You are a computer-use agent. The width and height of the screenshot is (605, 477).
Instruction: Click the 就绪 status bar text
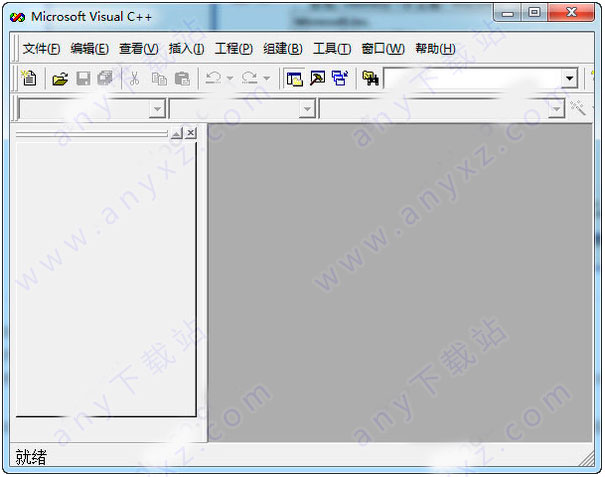tap(31, 457)
